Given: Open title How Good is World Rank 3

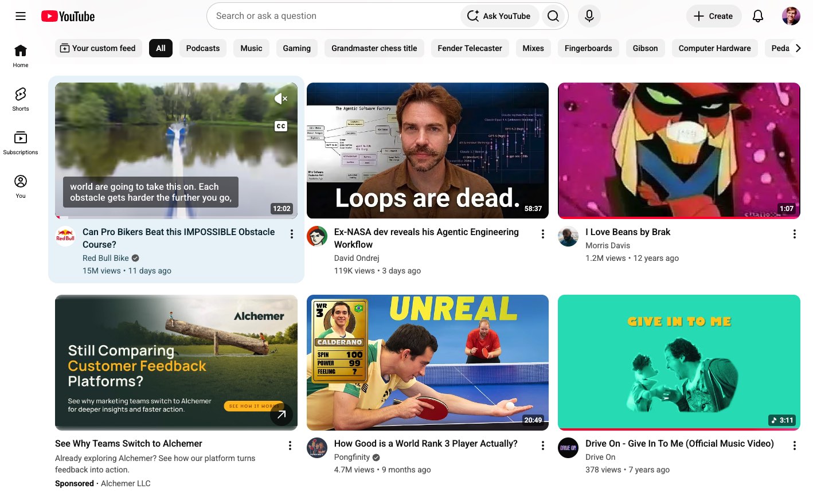Looking at the screenshot, I should [426, 443].
